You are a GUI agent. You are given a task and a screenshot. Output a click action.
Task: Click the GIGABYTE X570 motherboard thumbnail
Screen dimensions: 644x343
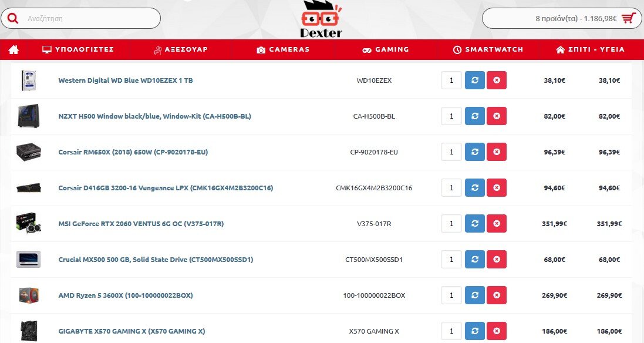pyautogui.click(x=29, y=331)
